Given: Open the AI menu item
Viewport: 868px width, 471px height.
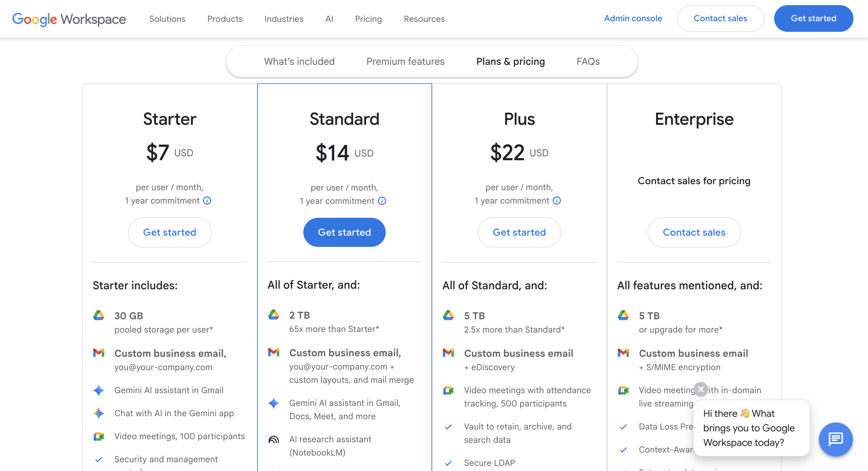Looking at the screenshot, I should [x=329, y=19].
